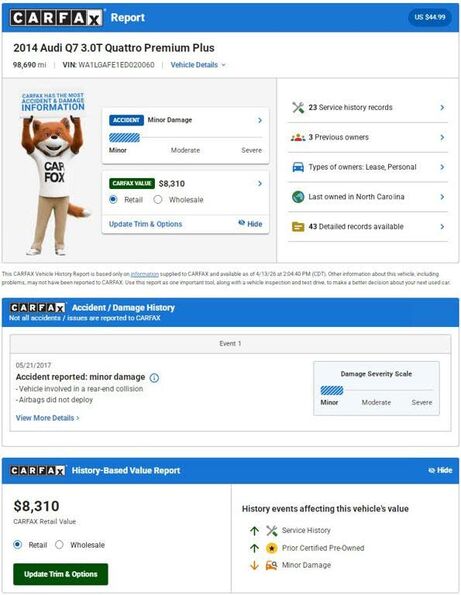
Task: Select Retail radio in CARFAX Value card
Action: [x=113, y=199]
